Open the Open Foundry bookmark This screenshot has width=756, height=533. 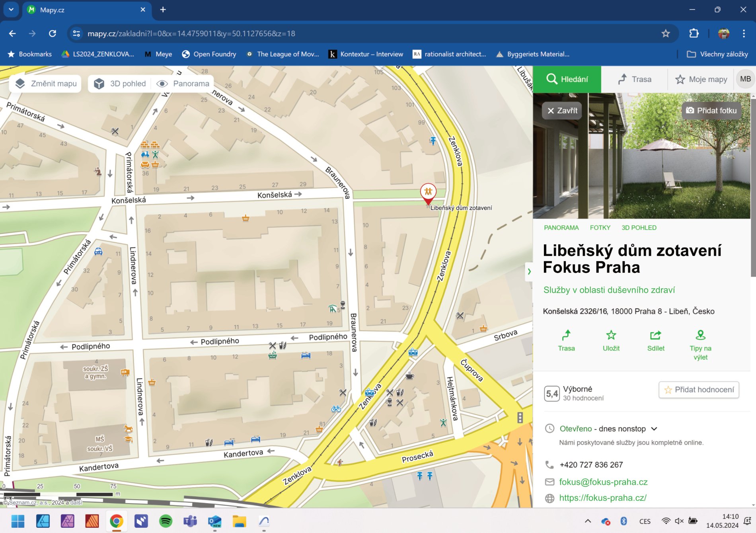click(x=209, y=54)
